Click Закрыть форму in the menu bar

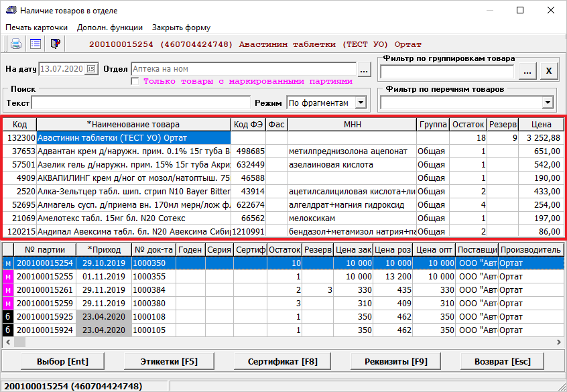pos(181,27)
